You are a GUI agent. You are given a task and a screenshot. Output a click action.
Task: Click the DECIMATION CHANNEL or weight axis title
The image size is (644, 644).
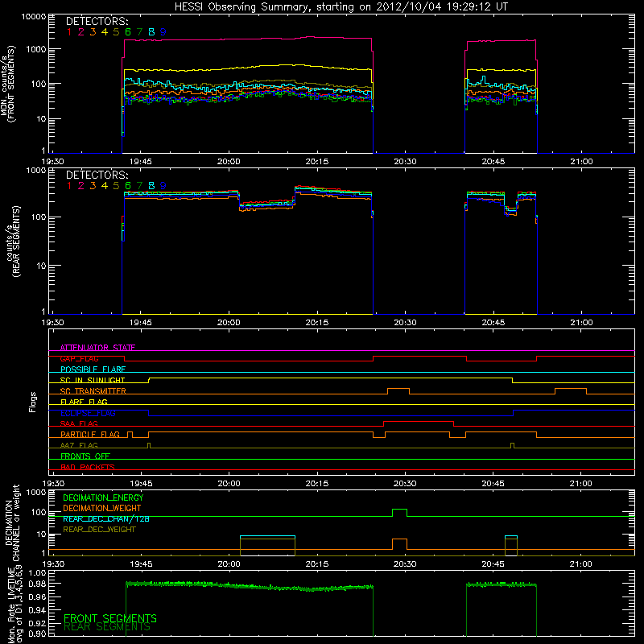(x=12, y=522)
